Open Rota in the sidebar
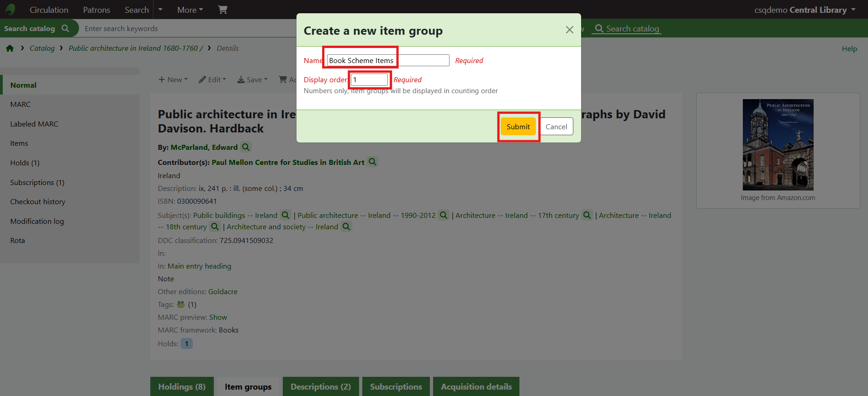This screenshot has width=868, height=396. [18, 240]
